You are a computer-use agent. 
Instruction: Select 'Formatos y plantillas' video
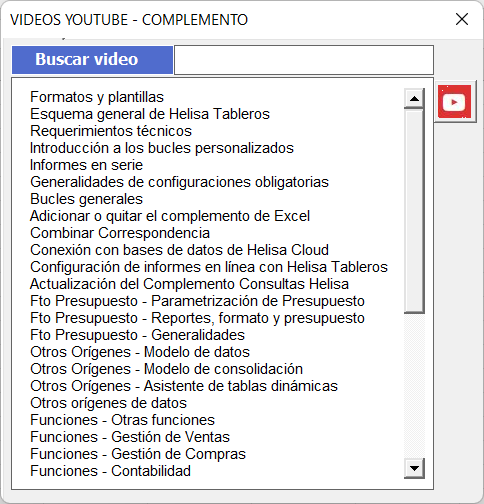click(x=97, y=97)
